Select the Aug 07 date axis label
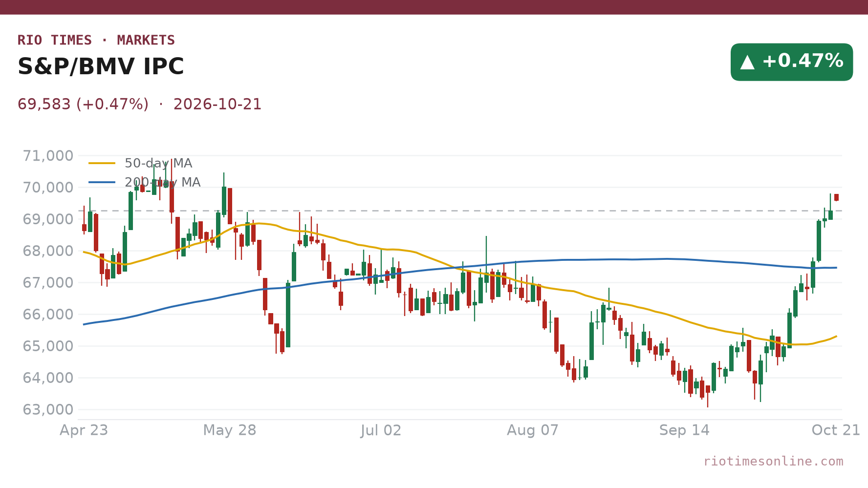Screen dimensions: 868x488 click(533, 430)
